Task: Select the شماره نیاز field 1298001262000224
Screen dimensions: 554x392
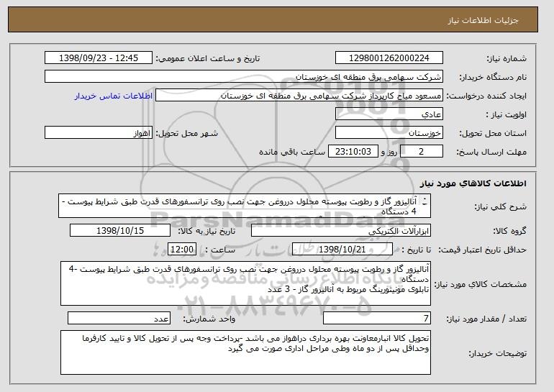Action: (x=389, y=58)
